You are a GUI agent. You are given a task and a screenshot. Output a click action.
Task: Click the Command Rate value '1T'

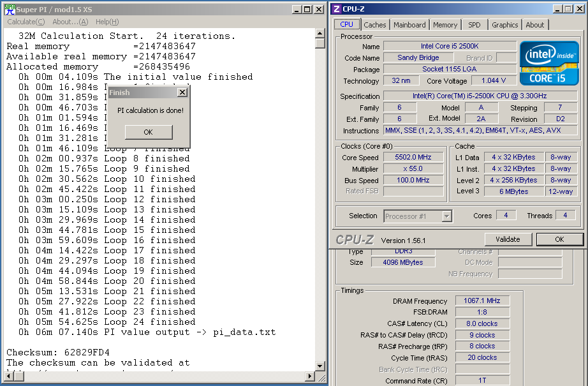(x=482, y=381)
